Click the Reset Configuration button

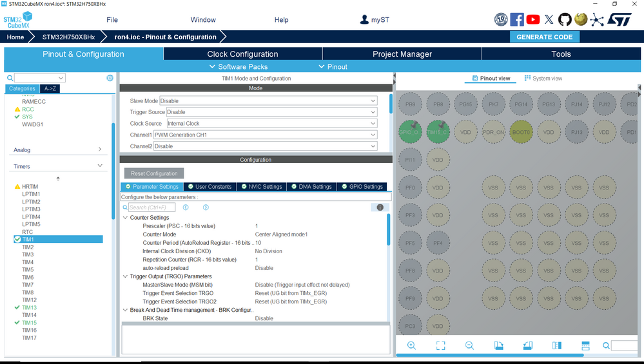[154, 173]
